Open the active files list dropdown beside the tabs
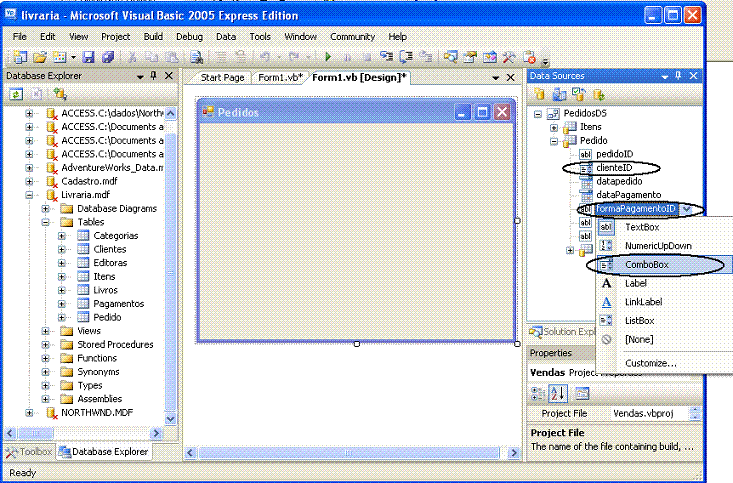Screen dimensions: 733x483 pos(496,78)
